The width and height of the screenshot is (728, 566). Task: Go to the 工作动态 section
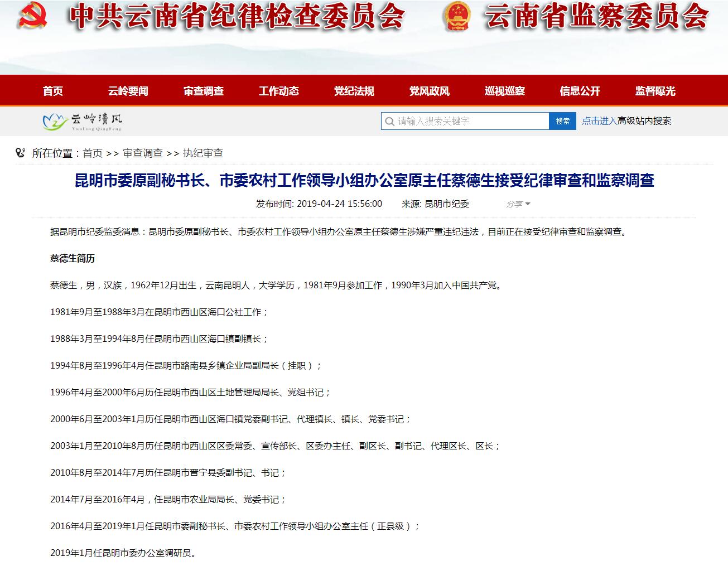point(279,91)
